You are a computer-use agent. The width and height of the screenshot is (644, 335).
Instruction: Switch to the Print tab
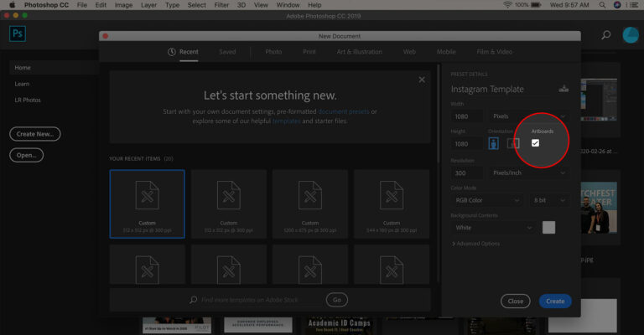[x=309, y=52]
